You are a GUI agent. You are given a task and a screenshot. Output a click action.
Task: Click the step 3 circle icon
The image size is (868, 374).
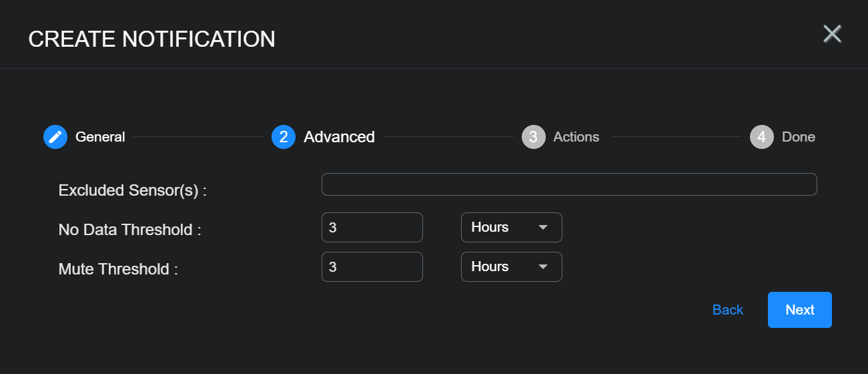(x=533, y=137)
